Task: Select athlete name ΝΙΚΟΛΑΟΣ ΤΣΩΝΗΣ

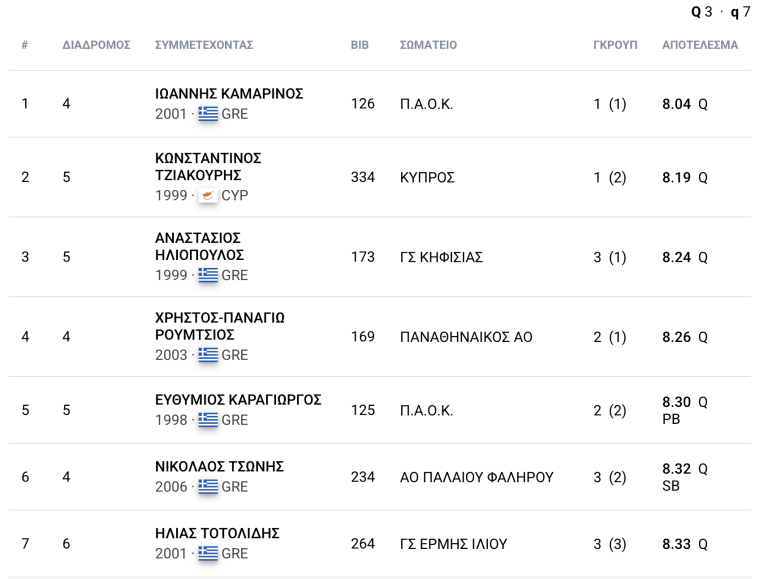Action: click(219, 467)
